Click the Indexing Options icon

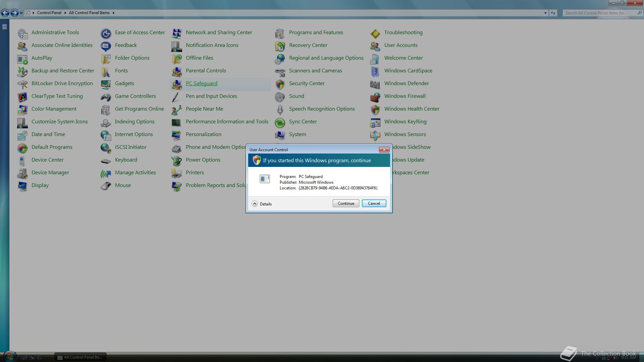106,122
